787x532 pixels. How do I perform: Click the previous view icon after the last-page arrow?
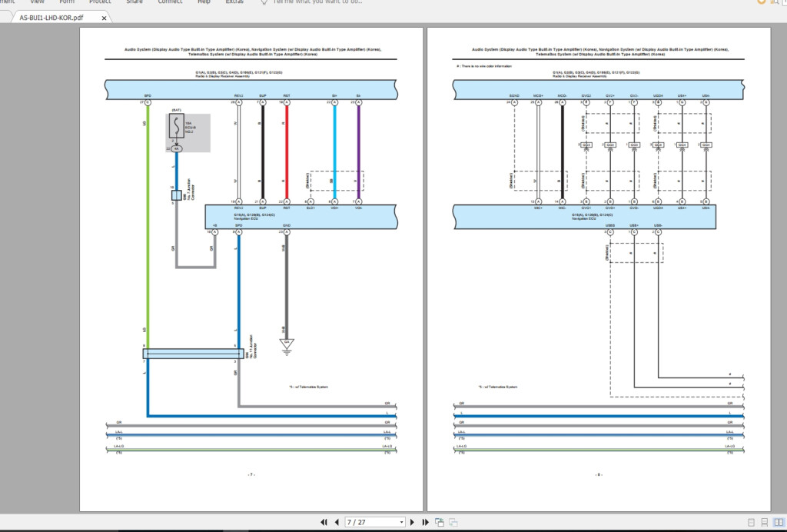439,522
